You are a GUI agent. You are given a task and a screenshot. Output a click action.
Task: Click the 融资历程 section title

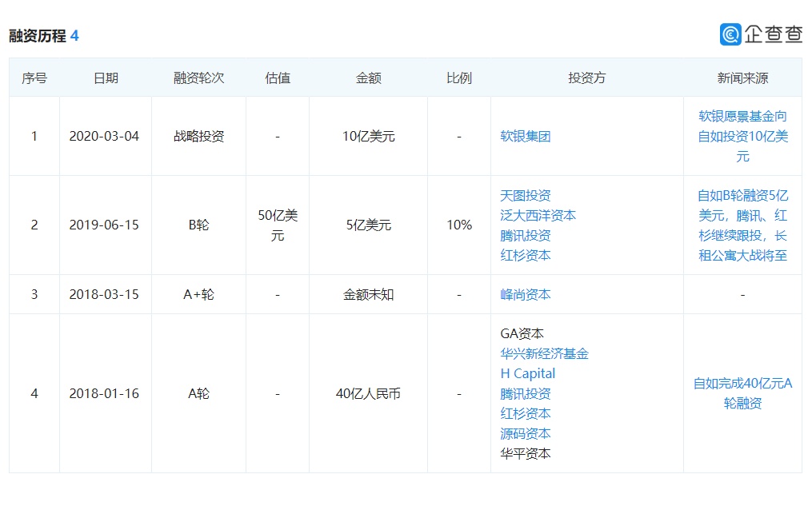38,36
